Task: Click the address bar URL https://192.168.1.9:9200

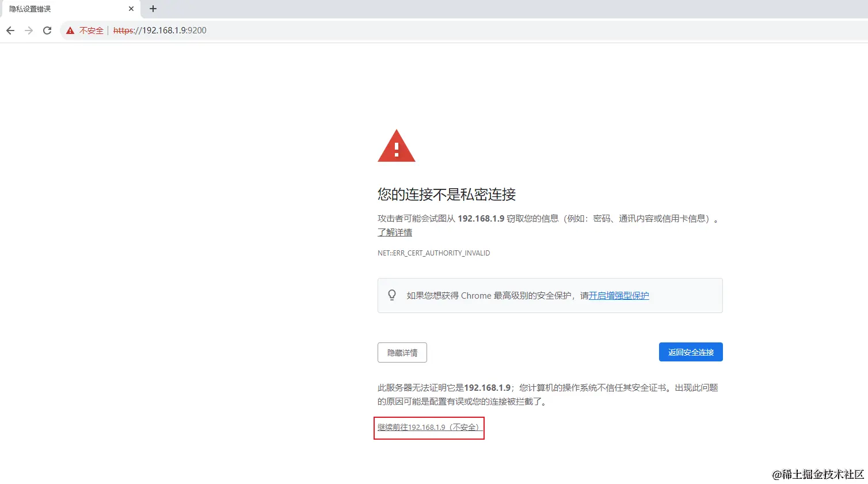Action: (x=160, y=31)
